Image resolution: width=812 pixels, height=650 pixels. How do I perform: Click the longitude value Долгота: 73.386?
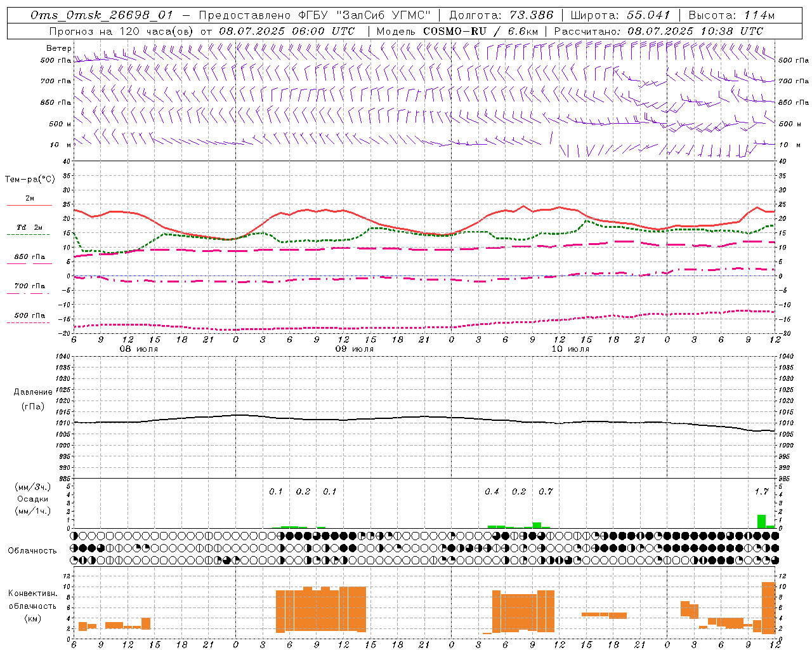point(501,15)
